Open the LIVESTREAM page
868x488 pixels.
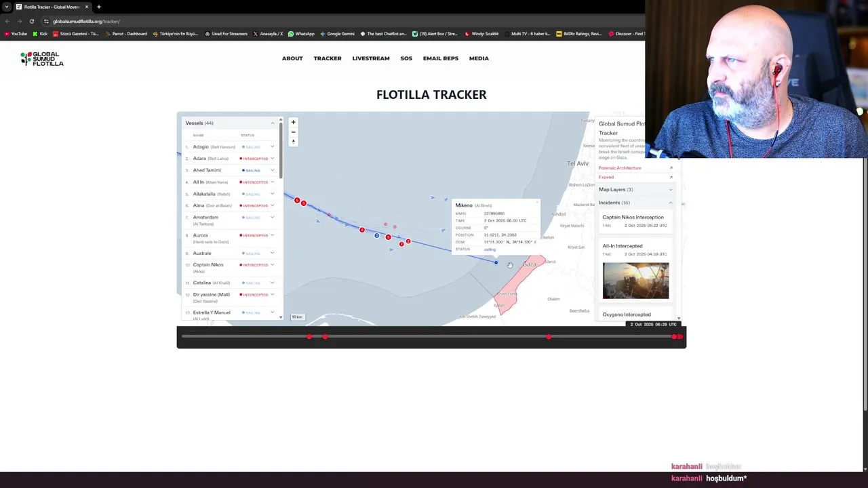pyautogui.click(x=371, y=58)
